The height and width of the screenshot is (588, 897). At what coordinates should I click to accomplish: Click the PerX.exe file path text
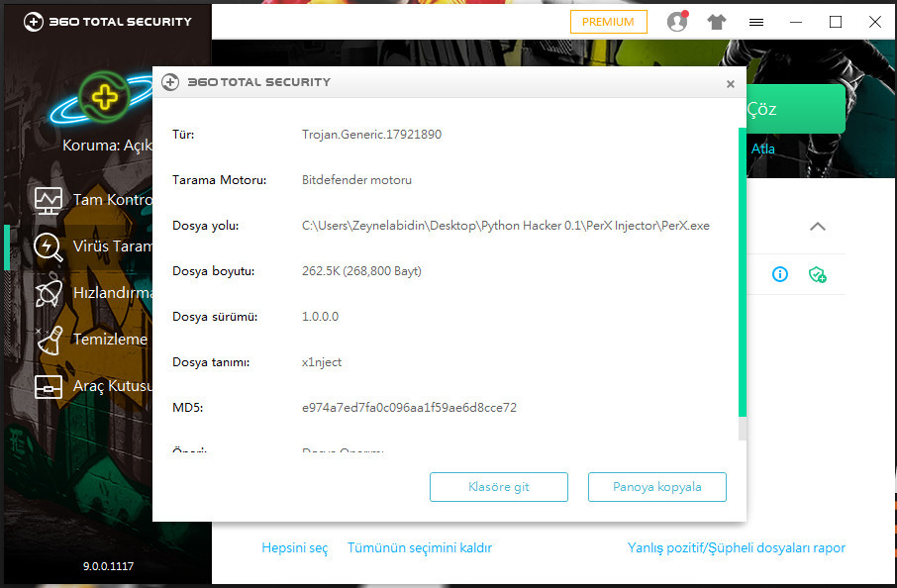(506, 226)
